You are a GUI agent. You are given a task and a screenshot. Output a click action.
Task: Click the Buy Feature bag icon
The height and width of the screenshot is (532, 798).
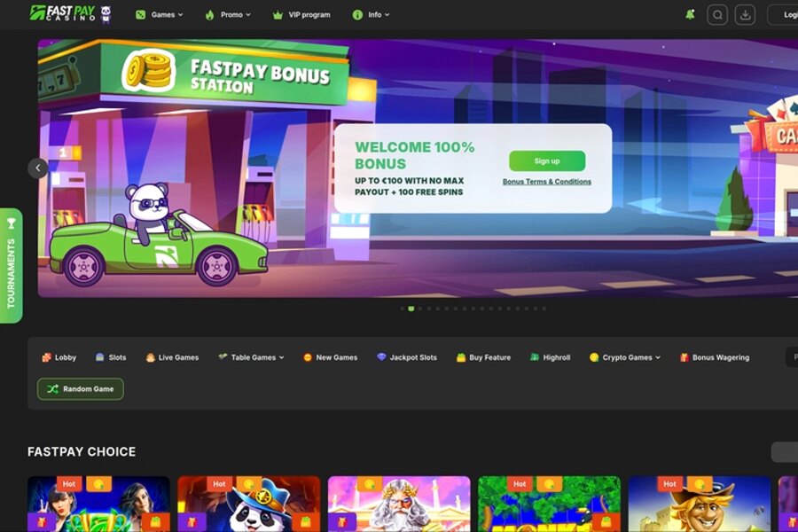[461, 357]
